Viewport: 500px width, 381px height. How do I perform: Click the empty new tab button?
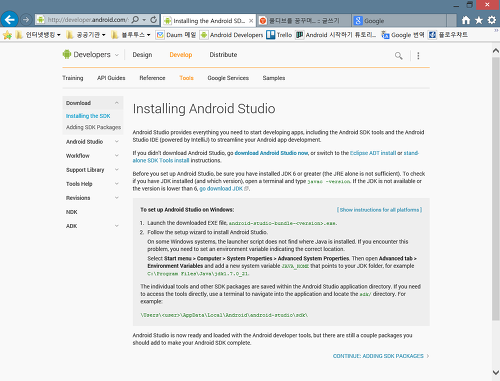click(452, 21)
